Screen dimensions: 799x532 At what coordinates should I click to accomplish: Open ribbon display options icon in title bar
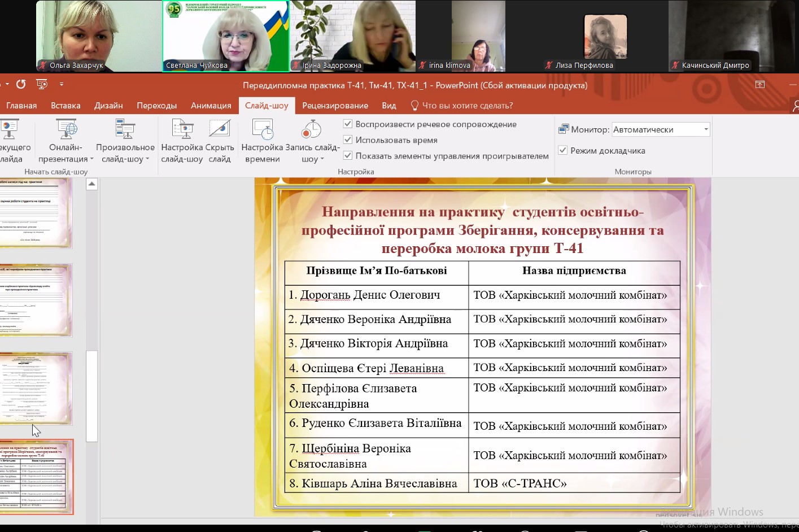pos(760,85)
